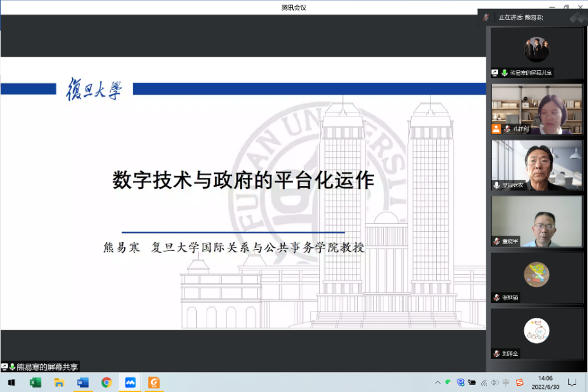Open the WeChat tray icon
This screenshot has height=392, width=588.
click(x=448, y=382)
